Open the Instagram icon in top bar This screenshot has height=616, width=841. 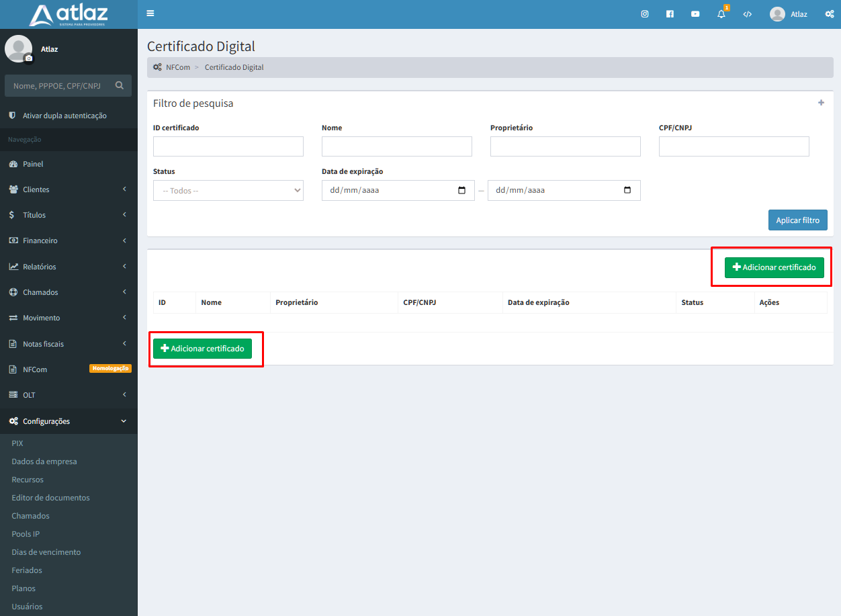click(x=645, y=14)
